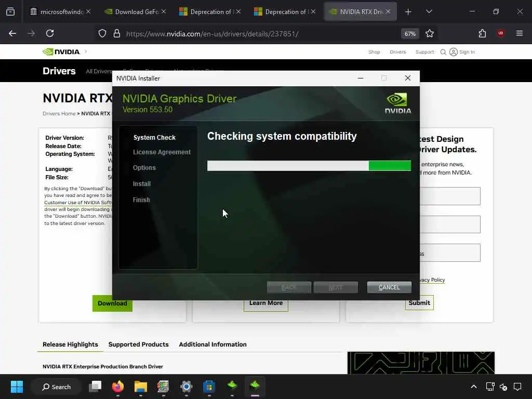This screenshot has width=532, height=399.
Task: Open File Explorer from the taskbar
Action: (140, 387)
